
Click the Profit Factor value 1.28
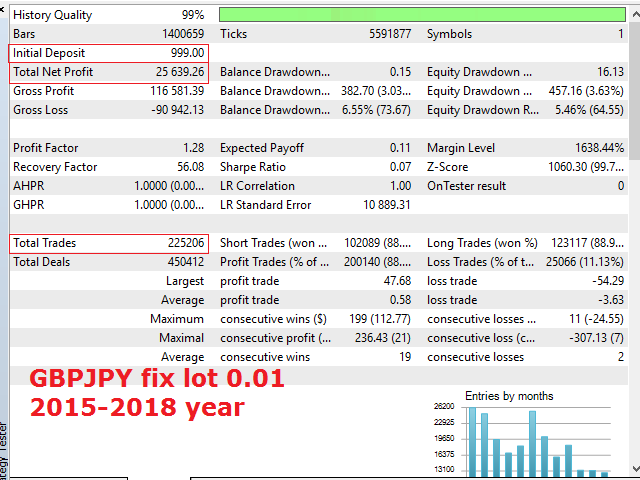coord(192,148)
